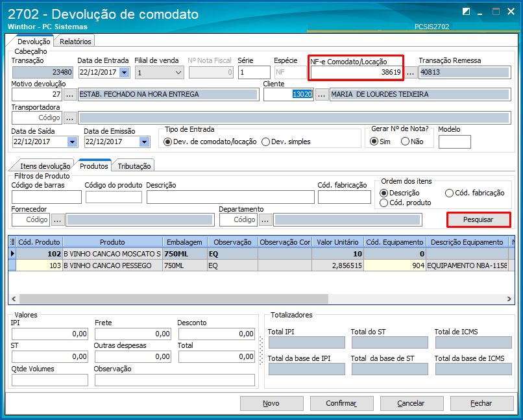Choose Não for Gerar Nº de Nota
This screenshot has width=523, height=420.
(x=406, y=142)
